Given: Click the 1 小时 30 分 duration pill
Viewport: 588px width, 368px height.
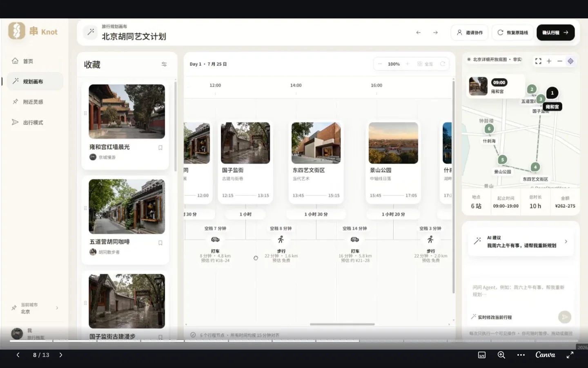Looking at the screenshot, I should (x=316, y=214).
